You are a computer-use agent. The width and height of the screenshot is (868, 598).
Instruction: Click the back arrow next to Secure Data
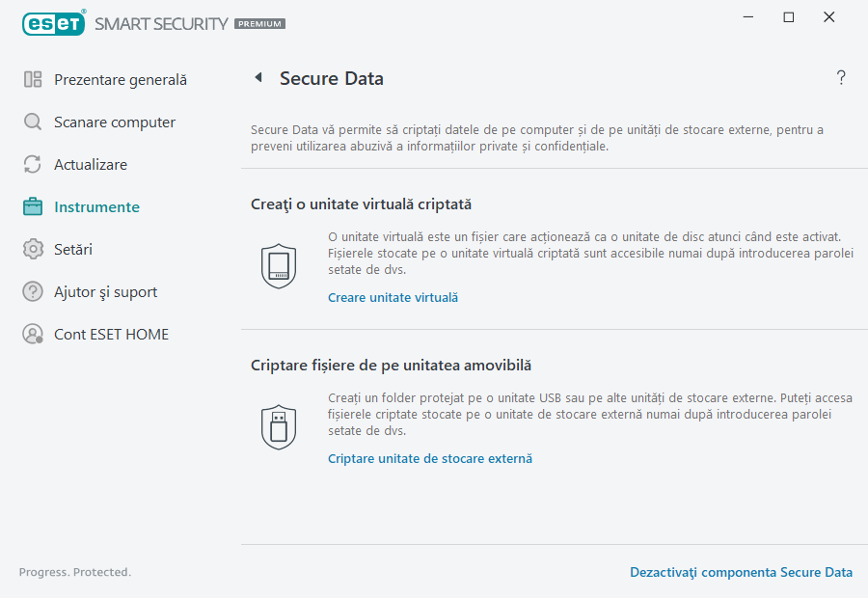258,77
